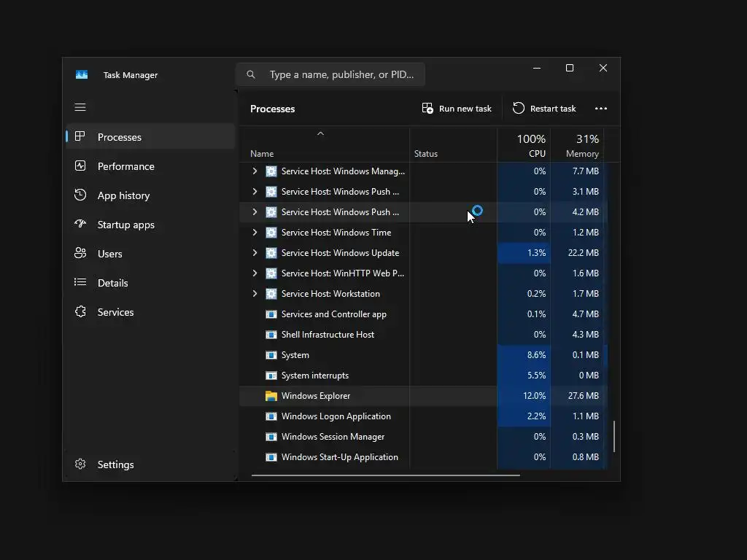Click the Services puzzle icon
The height and width of the screenshot is (560, 747).
pyautogui.click(x=80, y=311)
